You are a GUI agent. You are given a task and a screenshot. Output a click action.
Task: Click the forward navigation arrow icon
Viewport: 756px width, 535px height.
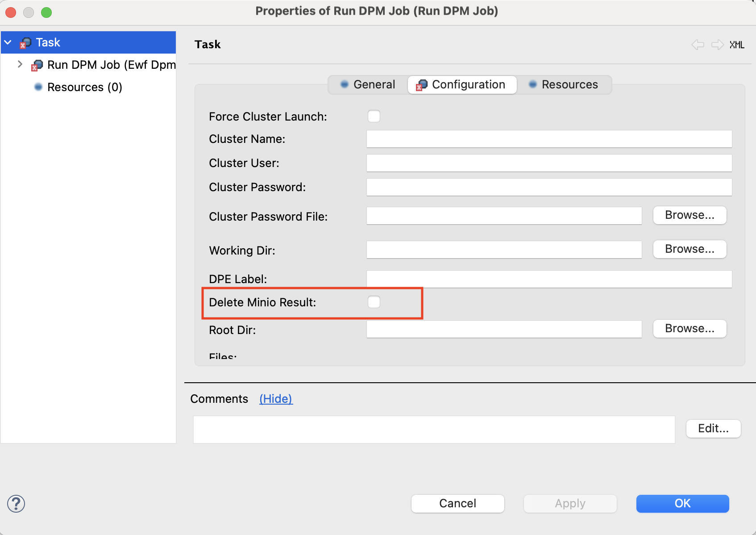point(717,45)
